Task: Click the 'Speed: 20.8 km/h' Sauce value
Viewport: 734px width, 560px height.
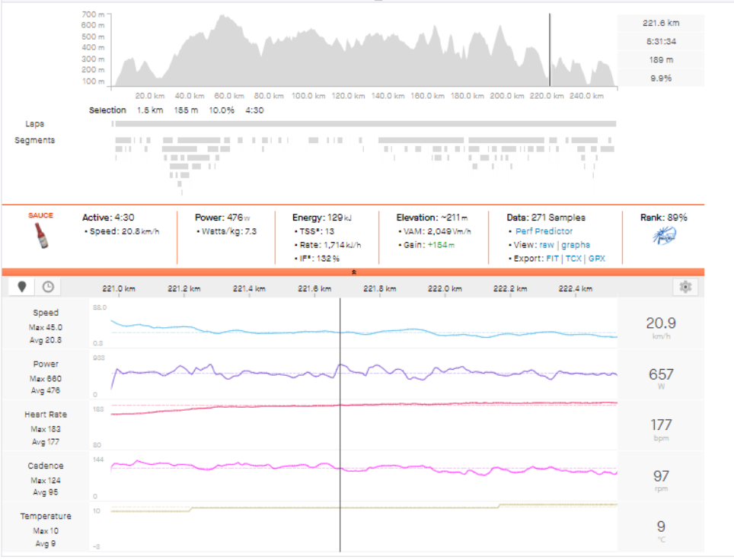Action: point(124,231)
